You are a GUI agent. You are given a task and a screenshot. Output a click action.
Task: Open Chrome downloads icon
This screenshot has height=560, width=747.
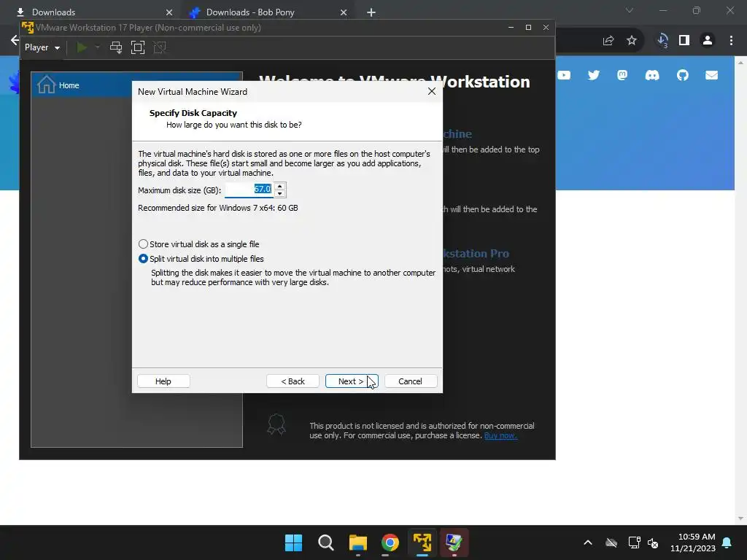tap(662, 41)
